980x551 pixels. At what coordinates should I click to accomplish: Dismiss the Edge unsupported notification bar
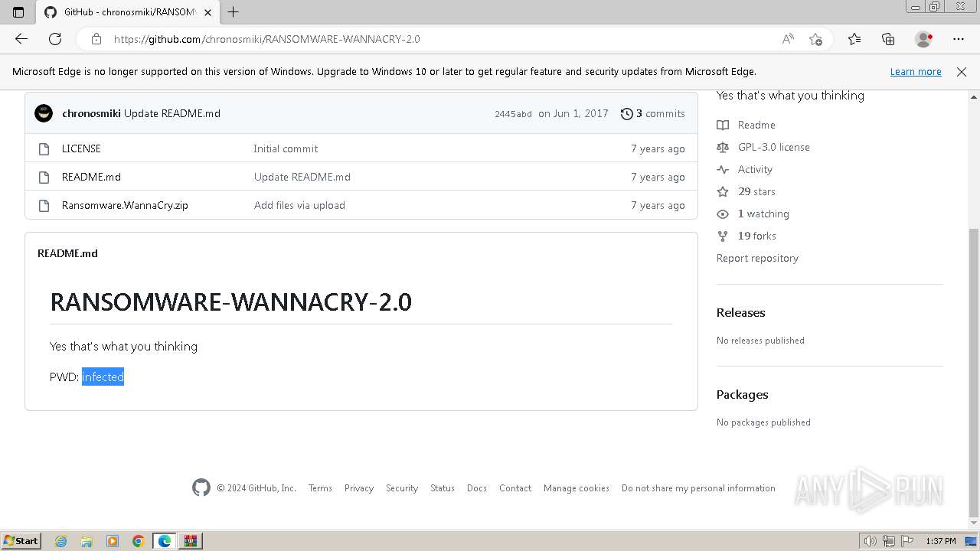[x=962, y=71]
